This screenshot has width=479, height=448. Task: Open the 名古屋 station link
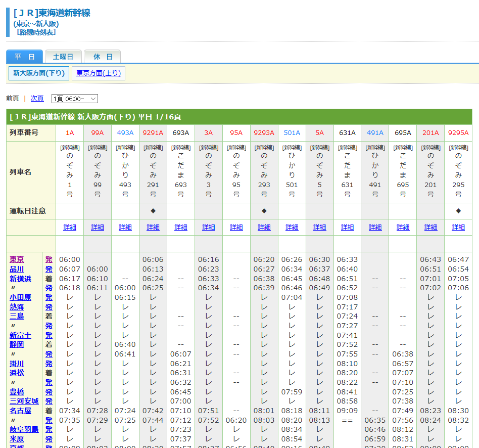pos(21,411)
